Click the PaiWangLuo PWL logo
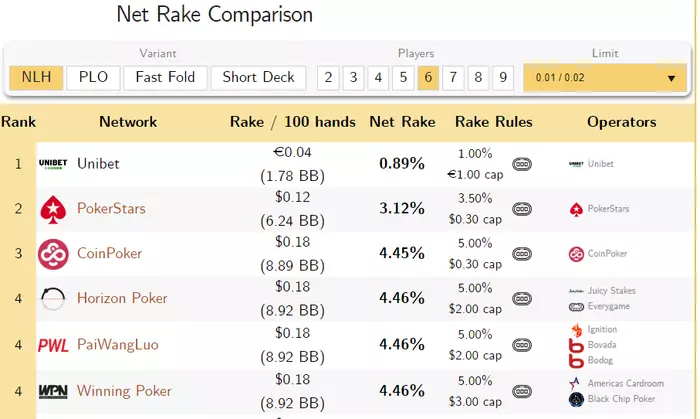This screenshot has width=700, height=419. tap(52, 345)
